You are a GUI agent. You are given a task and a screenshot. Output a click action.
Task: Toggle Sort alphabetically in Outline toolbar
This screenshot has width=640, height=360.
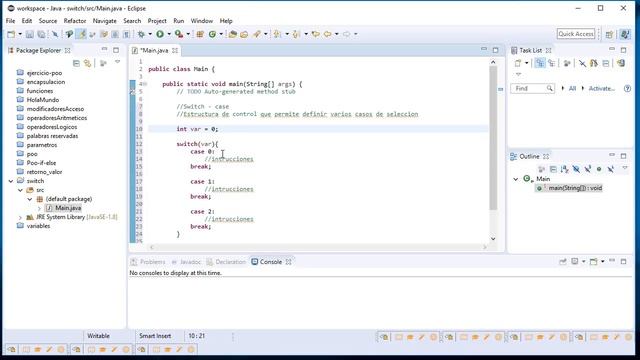point(564,169)
